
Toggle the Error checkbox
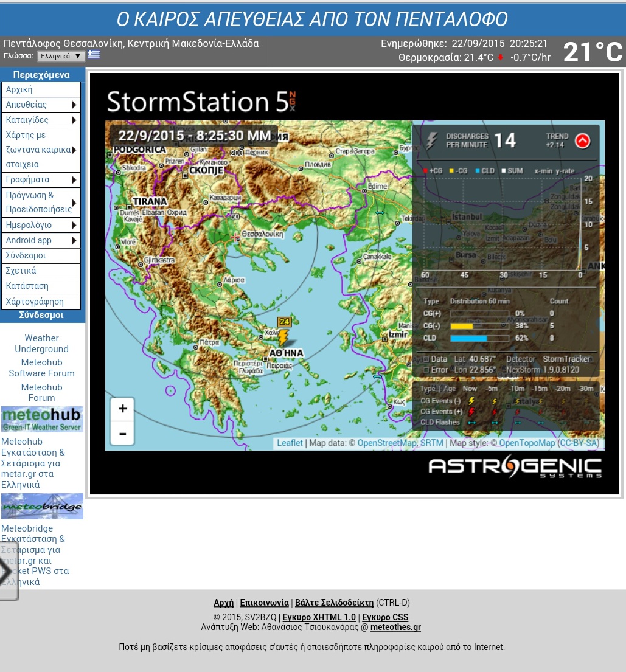[426, 370]
